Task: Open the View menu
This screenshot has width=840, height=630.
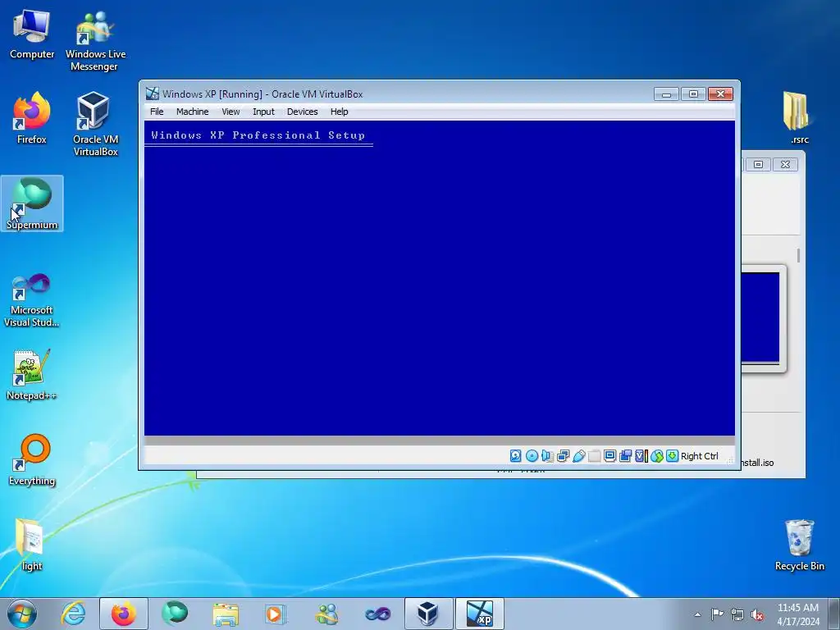Action: pyautogui.click(x=231, y=112)
